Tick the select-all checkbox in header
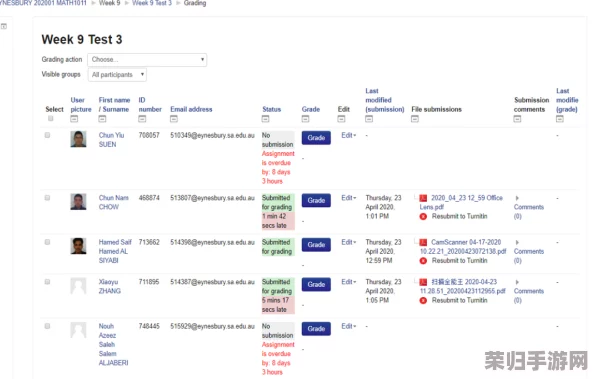 (x=51, y=119)
